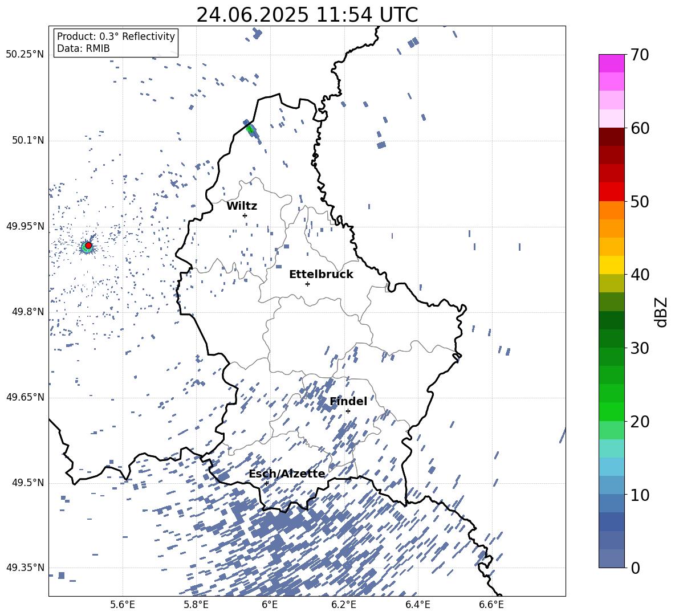Click the colorbar tick label 20
This screenshot has width=675, height=616.
coord(640,422)
